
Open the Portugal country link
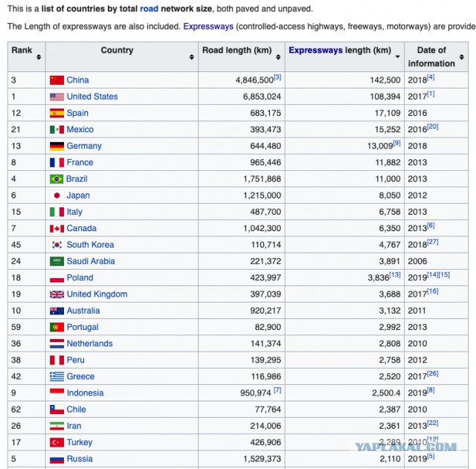click(x=83, y=327)
